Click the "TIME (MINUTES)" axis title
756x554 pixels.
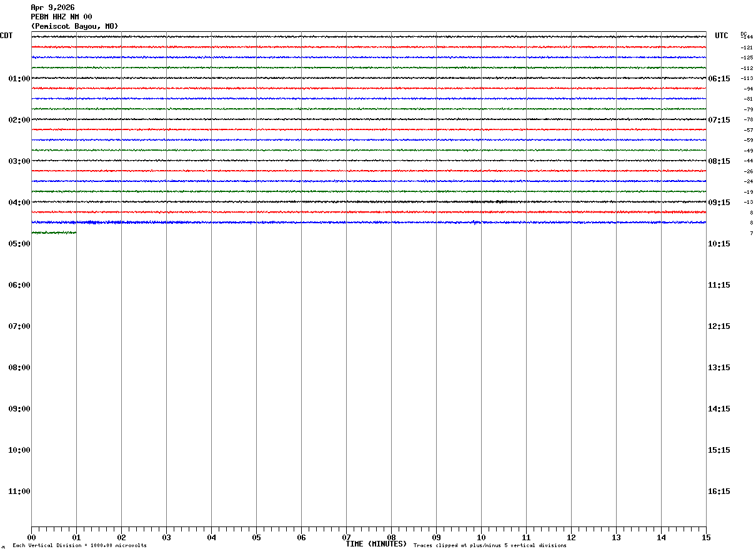click(x=376, y=544)
